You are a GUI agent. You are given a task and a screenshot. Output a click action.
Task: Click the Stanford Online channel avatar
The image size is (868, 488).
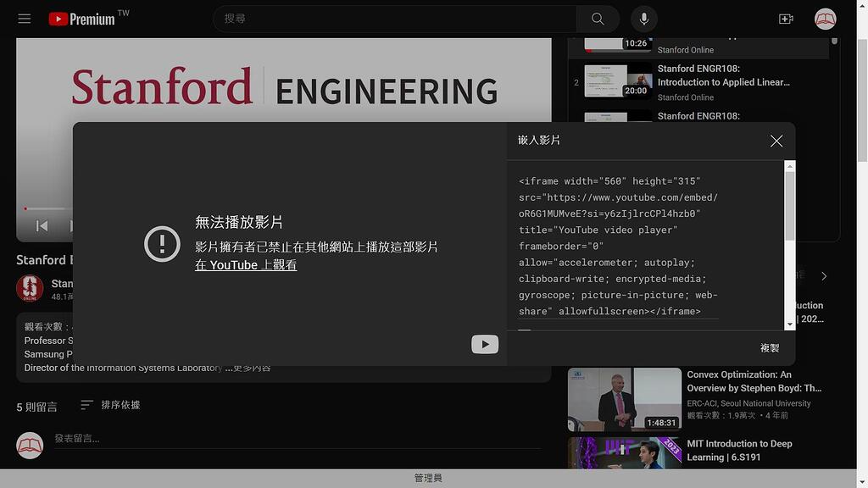tap(31, 288)
